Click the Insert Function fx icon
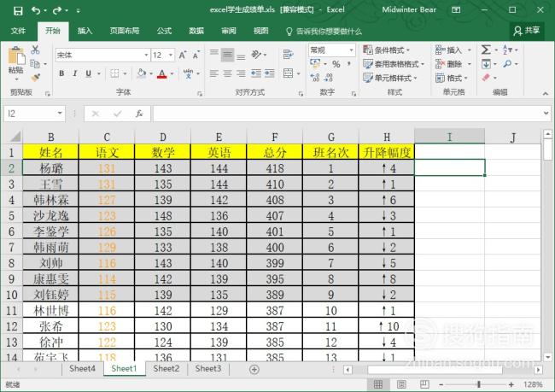Screen dimensions: 555x392 139,114
